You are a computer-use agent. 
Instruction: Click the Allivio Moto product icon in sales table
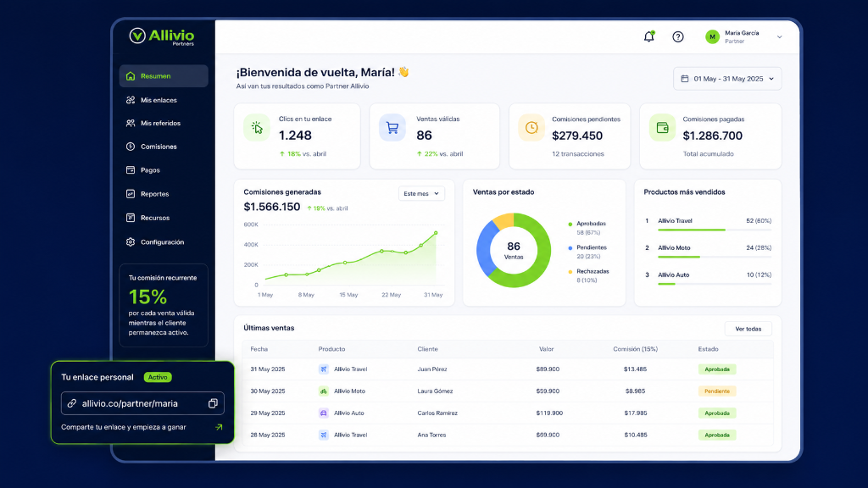click(323, 391)
